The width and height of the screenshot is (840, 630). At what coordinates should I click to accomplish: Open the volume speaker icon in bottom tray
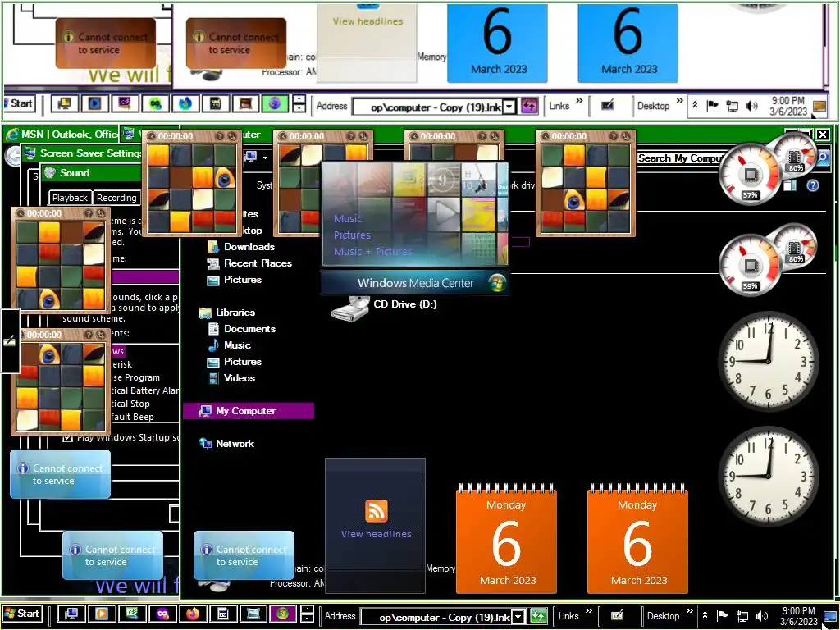point(762,616)
